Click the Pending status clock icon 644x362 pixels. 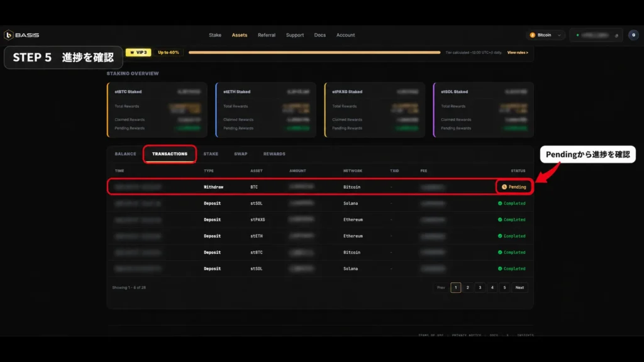(504, 187)
